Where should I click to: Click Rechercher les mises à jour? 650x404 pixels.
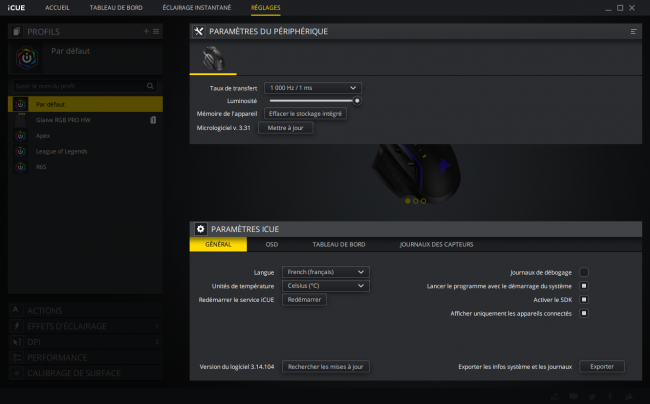[325, 367]
